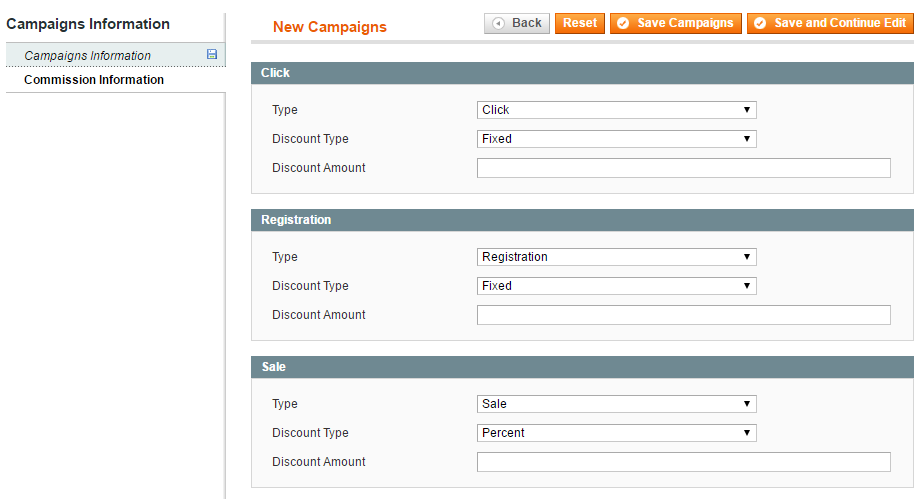Open Registration section Discount Type dropdown
The image size is (922, 499).
tap(616, 286)
